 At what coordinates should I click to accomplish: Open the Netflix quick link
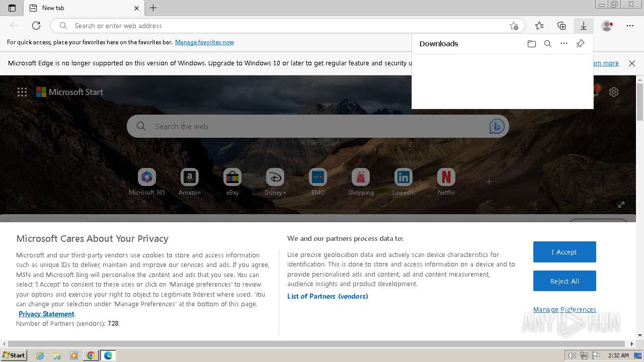(x=446, y=183)
